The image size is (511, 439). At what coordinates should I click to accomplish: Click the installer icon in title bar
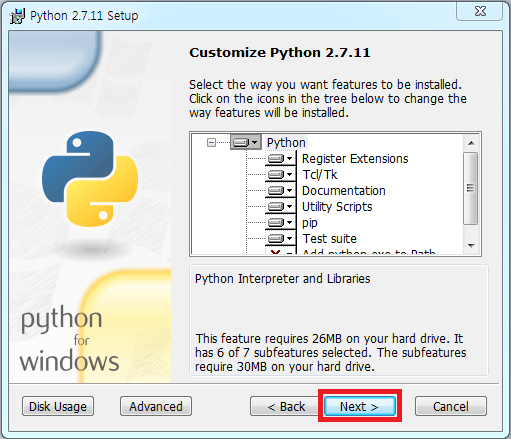(x=17, y=16)
